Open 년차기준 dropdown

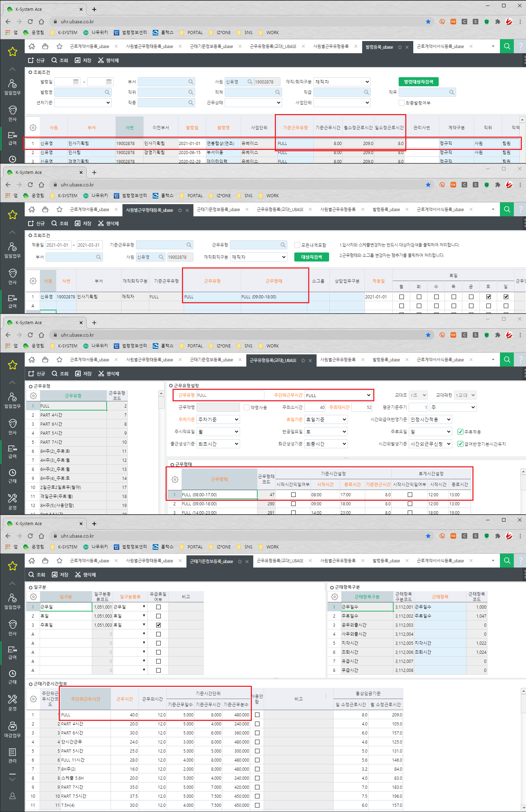pos(83,103)
